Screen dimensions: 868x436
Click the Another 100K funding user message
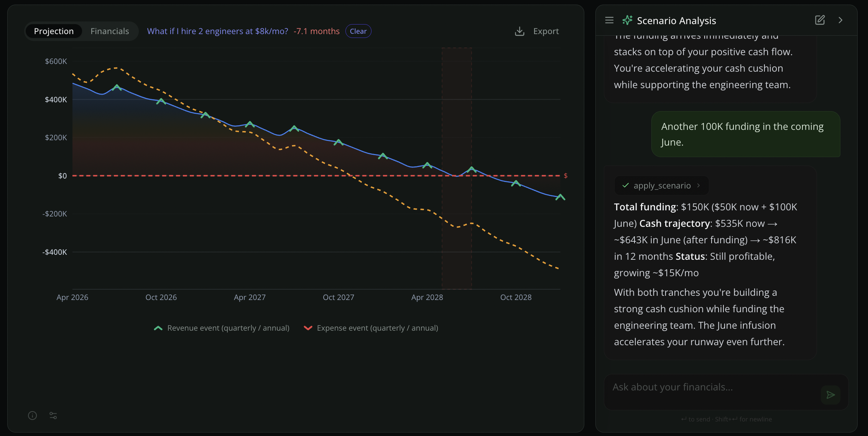coord(746,134)
